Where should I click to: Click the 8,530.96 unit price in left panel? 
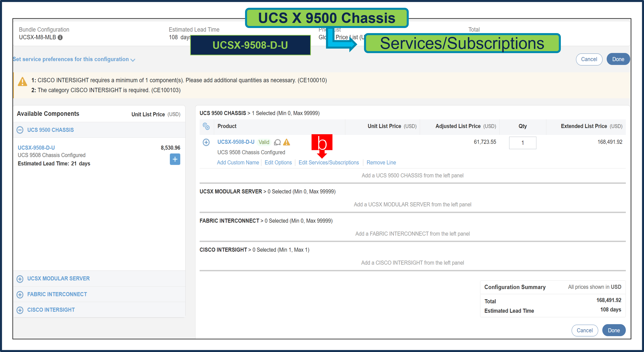tap(171, 148)
